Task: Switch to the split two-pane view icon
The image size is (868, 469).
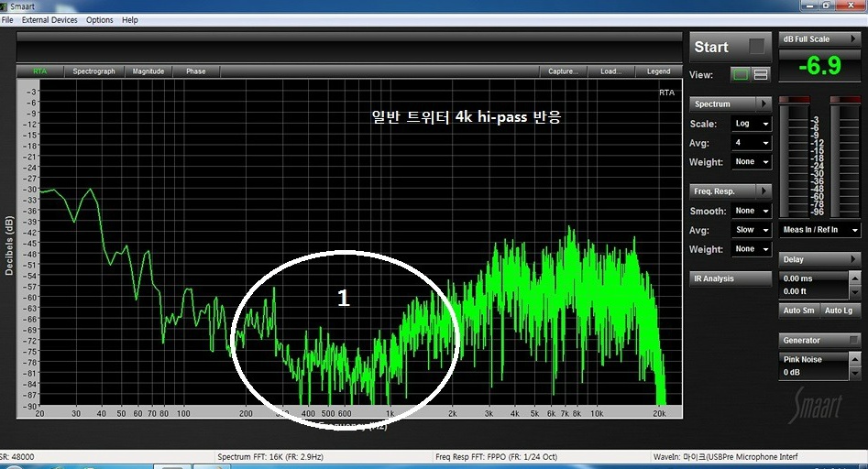Action: (x=761, y=74)
